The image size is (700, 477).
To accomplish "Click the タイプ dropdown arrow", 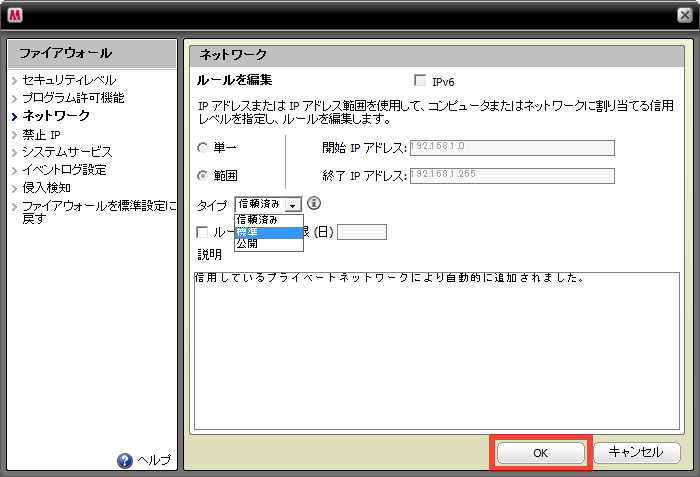I will [x=293, y=205].
